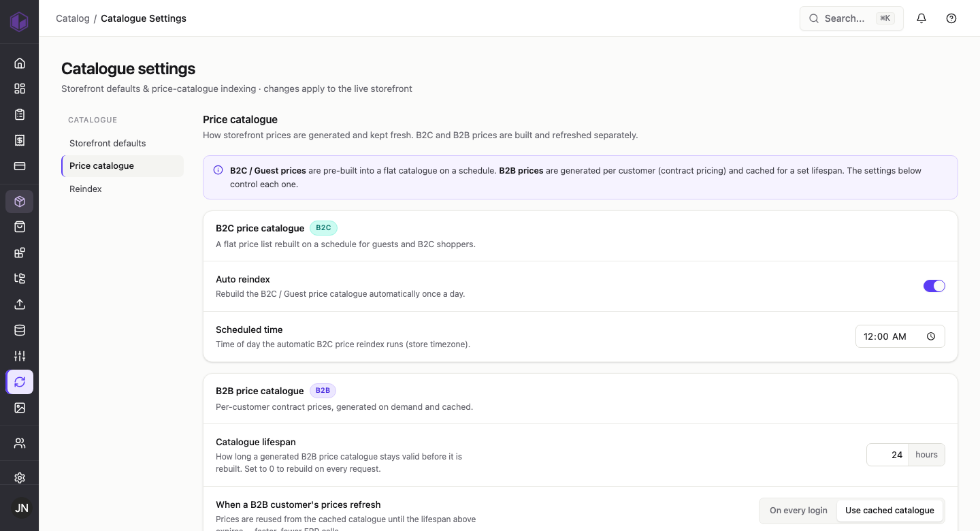Image resolution: width=980 pixels, height=531 pixels.
Task: Open the upload arrow icon in sidebar
Action: tap(20, 304)
